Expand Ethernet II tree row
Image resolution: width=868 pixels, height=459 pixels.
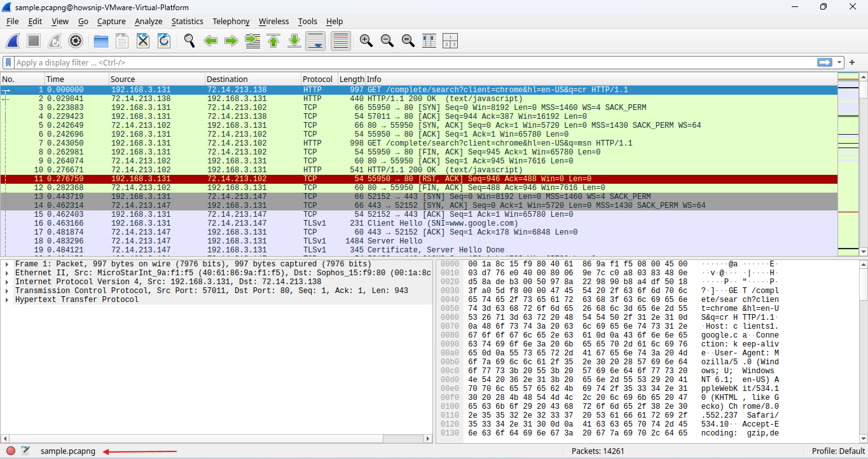pyautogui.click(x=6, y=273)
